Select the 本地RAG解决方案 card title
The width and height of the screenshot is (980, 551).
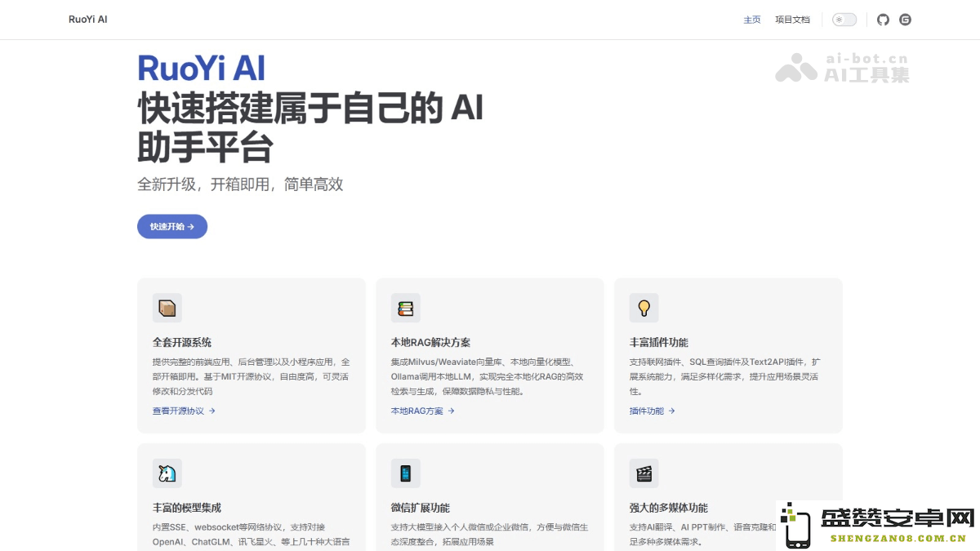[x=430, y=342]
